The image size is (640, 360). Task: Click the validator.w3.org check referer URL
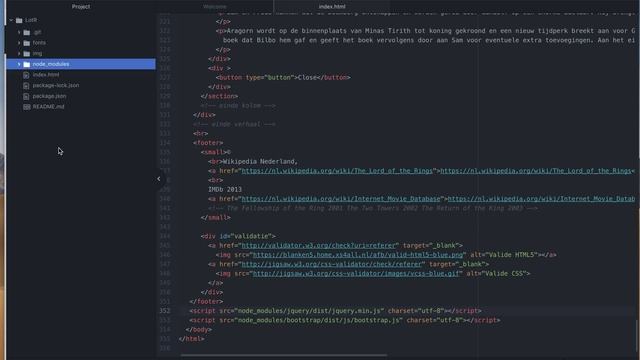tap(319, 245)
